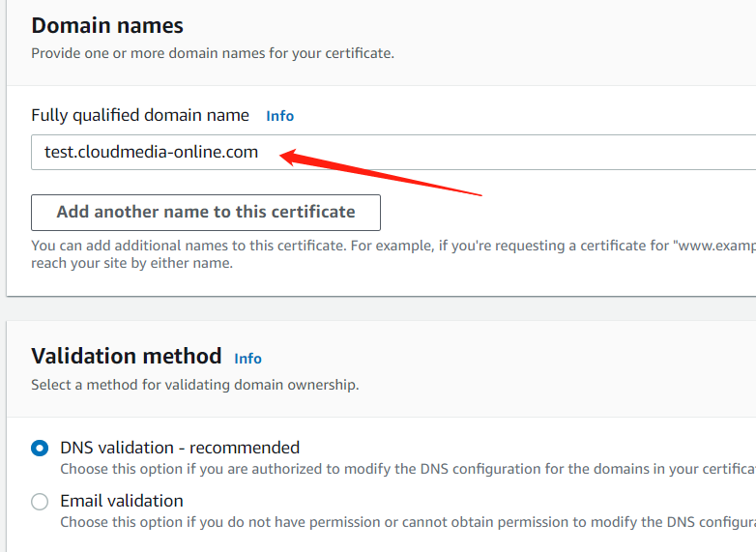Open Info link beside Fully qualified domain name
Screen dimensions: 756x552
279,116
